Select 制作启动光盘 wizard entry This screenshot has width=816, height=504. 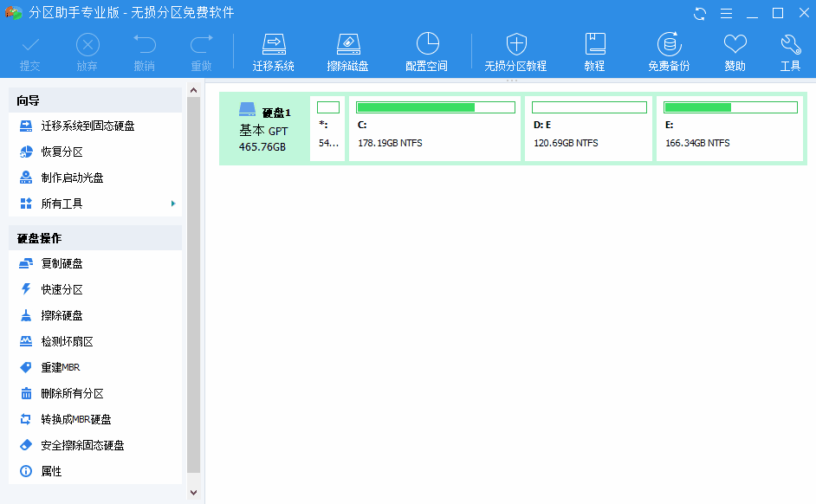pyautogui.click(x=95, y=178)
